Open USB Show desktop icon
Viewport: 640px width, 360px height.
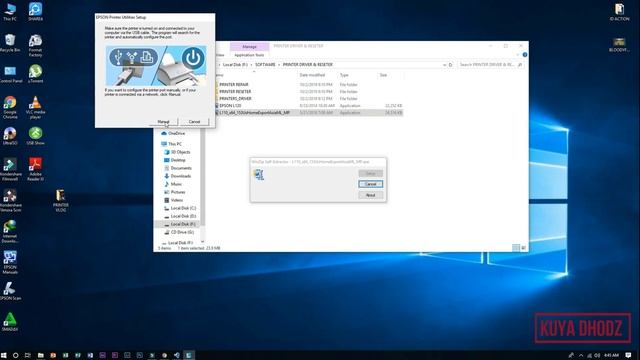pos(36,136)
